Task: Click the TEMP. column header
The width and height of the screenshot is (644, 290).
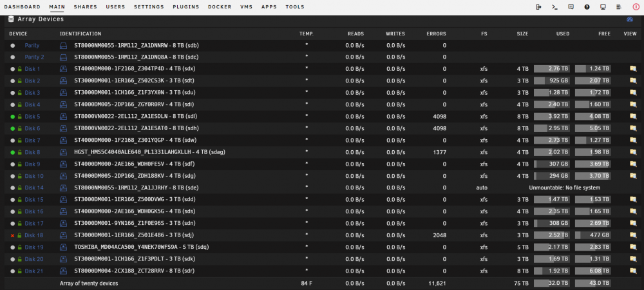Action: 307,34
